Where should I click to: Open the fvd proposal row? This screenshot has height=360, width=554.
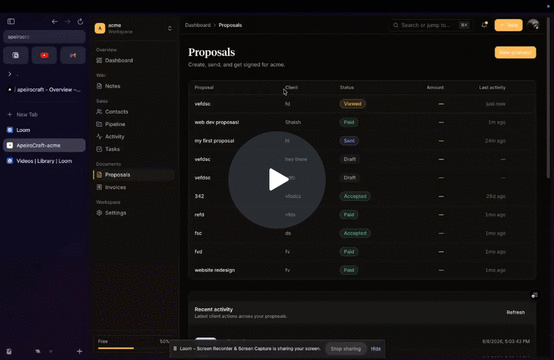coord(362,252)
